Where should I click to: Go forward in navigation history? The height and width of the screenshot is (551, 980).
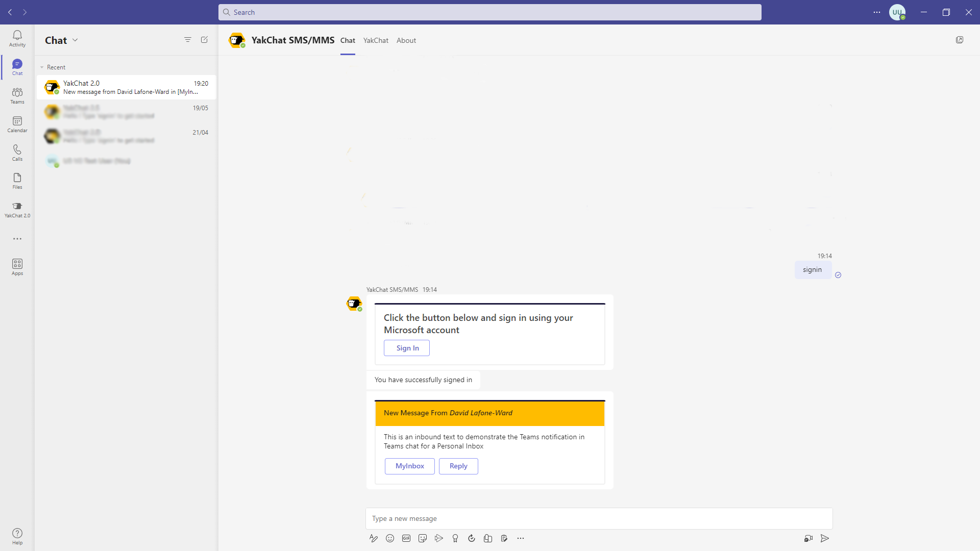tap(24, 12)
